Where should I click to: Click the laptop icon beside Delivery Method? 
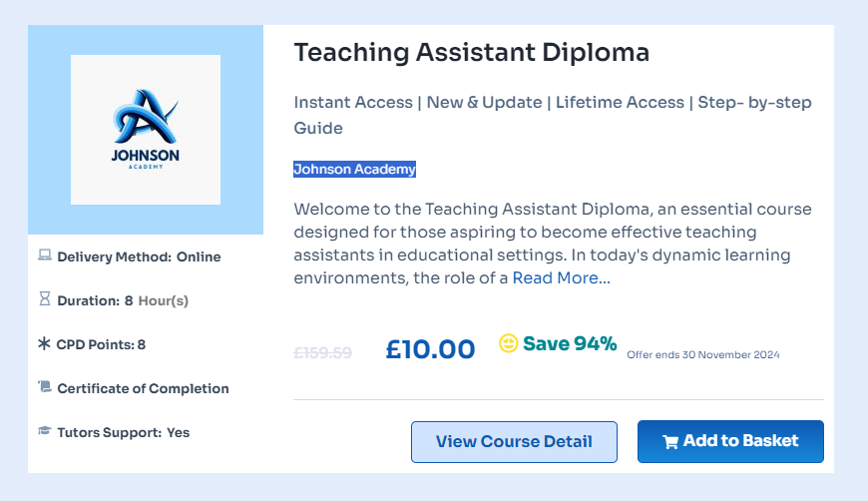[44, 256]
